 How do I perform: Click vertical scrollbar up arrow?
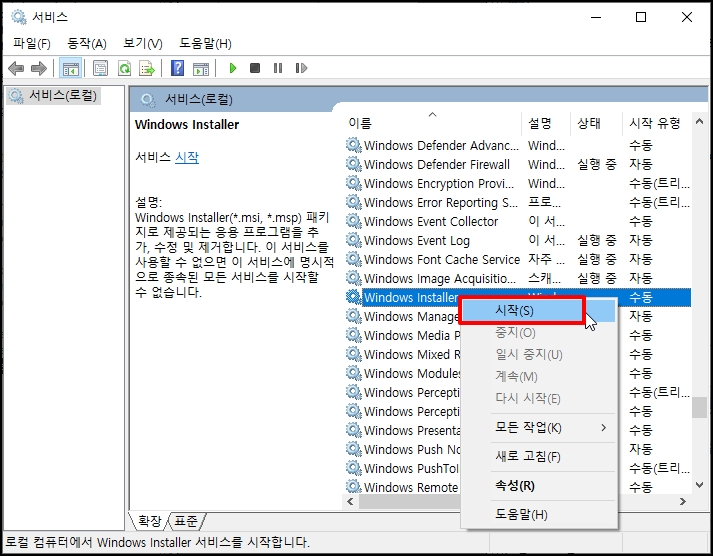tap(699, 121)
